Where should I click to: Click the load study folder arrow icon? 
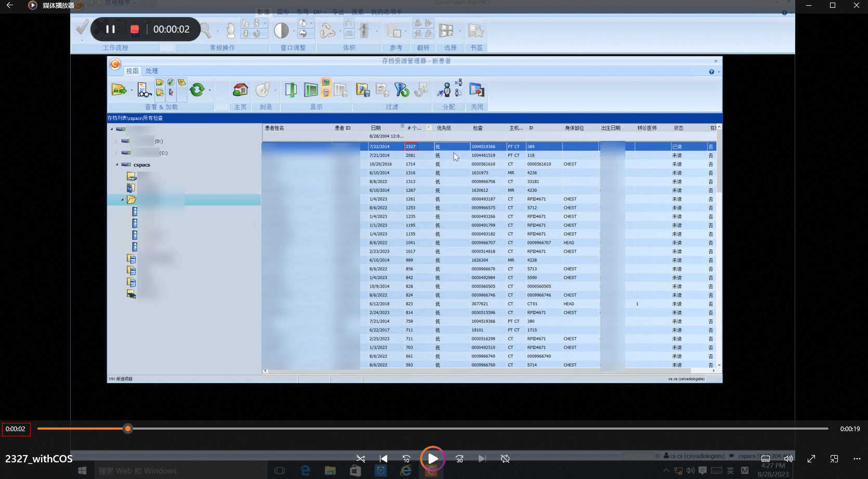[119, 90]
